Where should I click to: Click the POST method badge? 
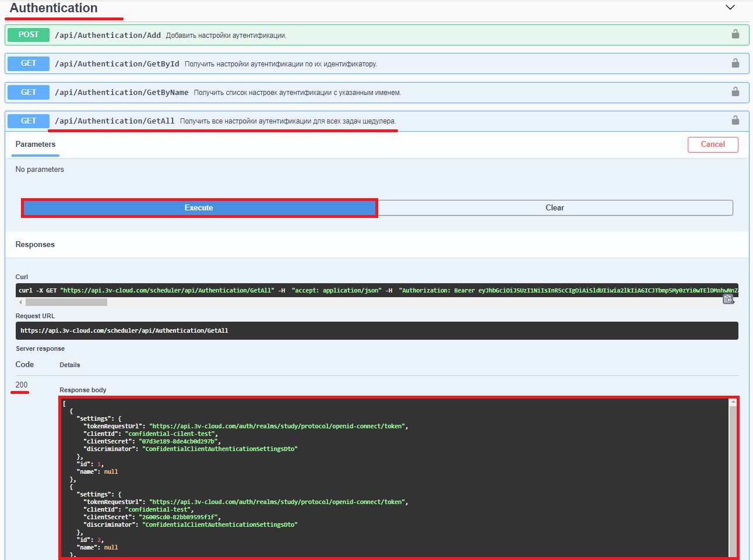click(x=29, y=35)
